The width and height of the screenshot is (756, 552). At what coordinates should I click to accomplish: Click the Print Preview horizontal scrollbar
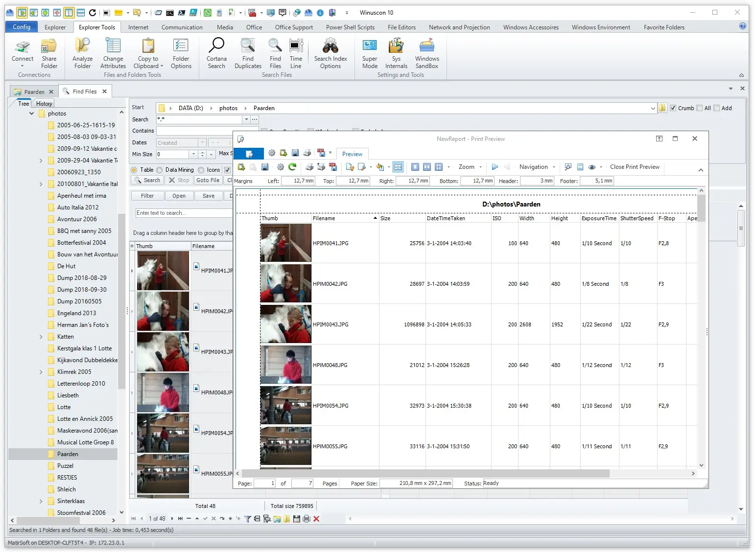coord(426,473)
